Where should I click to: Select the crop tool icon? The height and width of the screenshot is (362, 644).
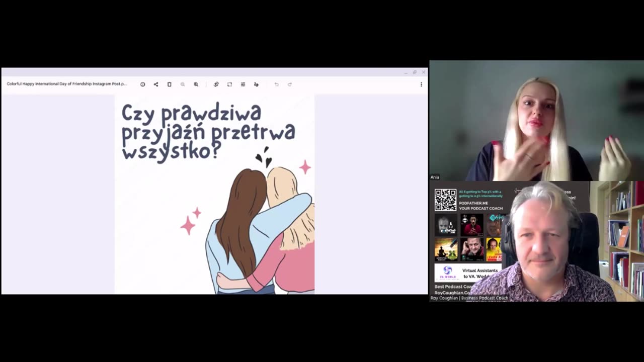tap(229, 84)
